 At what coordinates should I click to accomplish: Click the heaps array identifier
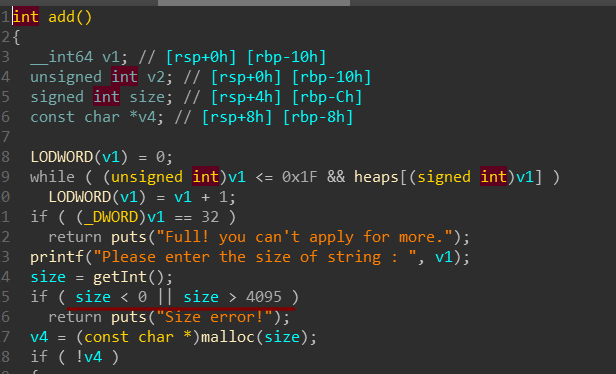click(x=376, y=177)
